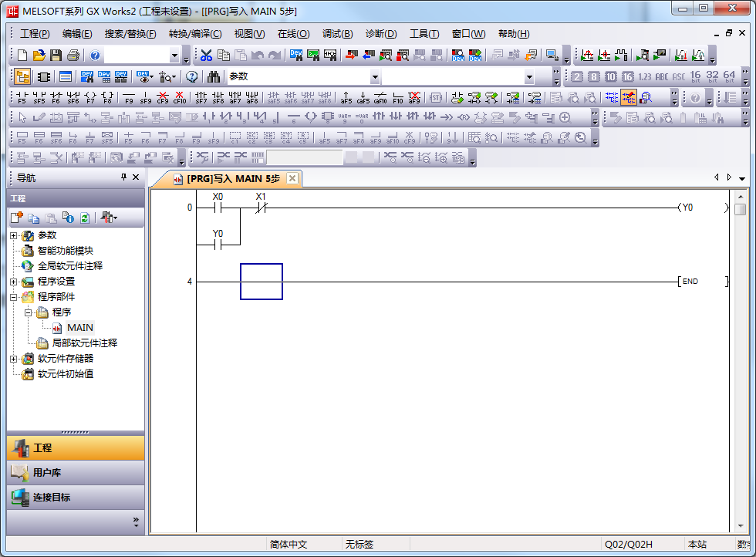756x557 pixels.
Task: Click the Cut scissors icon
Action: click(x=206, y=56)
